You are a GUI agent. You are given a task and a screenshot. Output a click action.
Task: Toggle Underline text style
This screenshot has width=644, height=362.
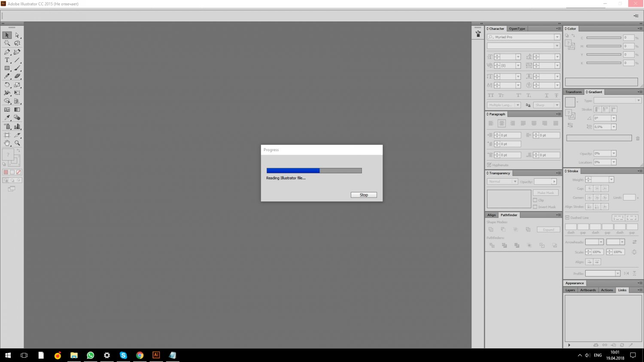click(547, 95)
